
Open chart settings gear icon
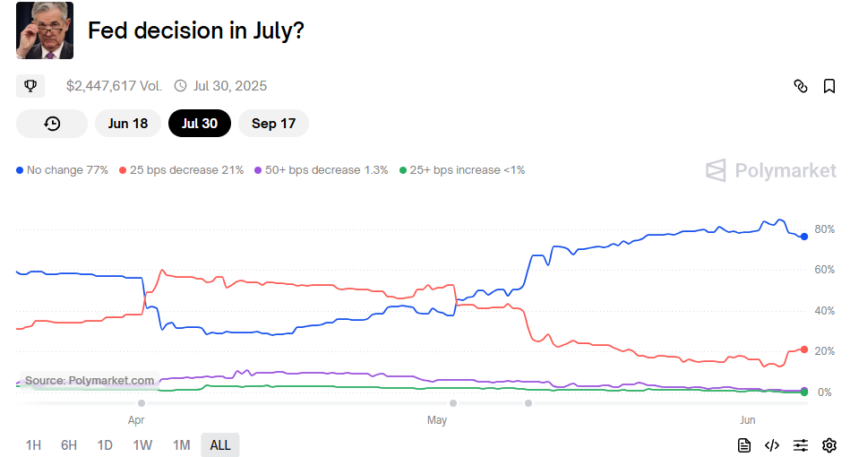click(829, 446)
